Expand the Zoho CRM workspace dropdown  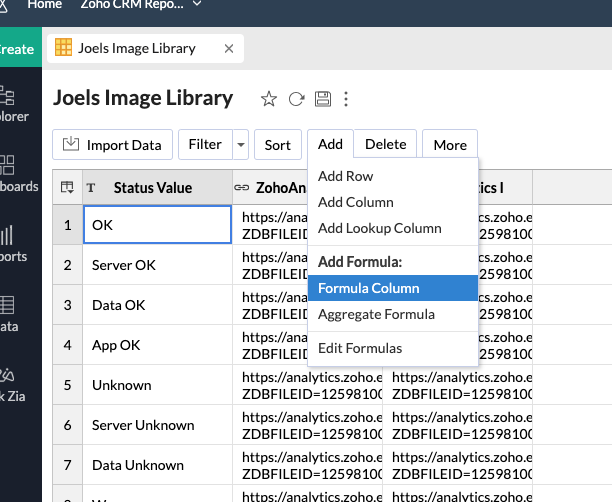(x=196, y=5)
